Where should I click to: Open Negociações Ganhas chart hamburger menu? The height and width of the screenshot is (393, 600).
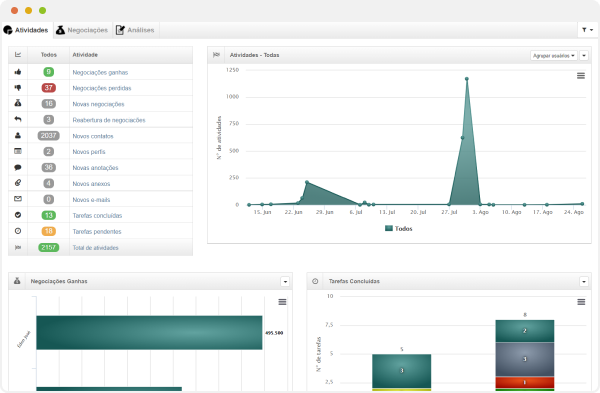[282, 302]
